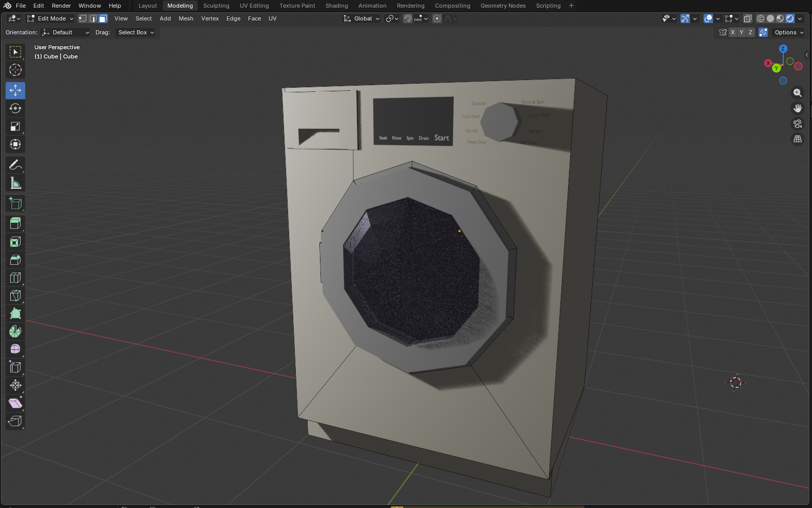Screen dimensions: 812x508
Task: Open the Select menu in viewport header
Action: tap(144, 18)
